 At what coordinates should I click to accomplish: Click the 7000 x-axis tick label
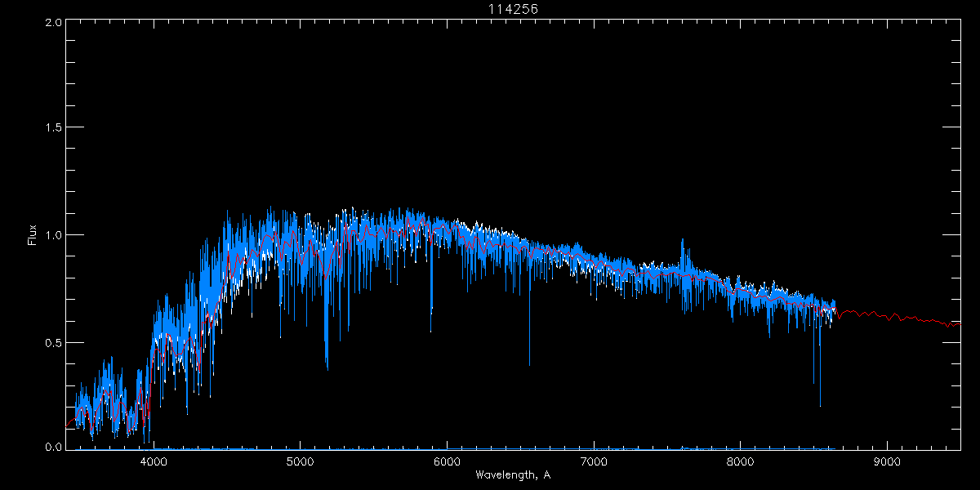tap(594, 461)
